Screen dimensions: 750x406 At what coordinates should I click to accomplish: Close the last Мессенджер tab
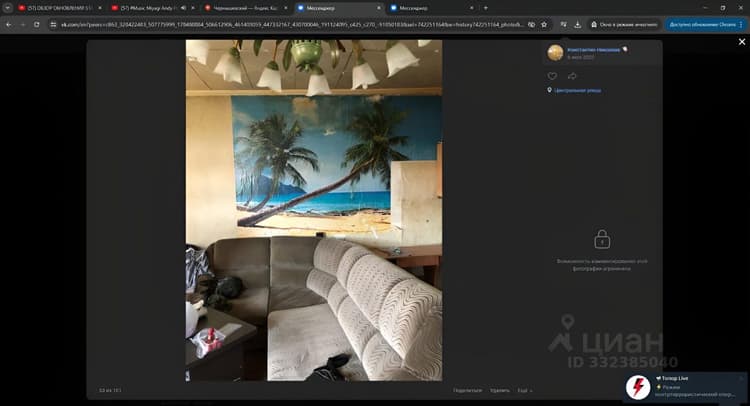point(472,8)
